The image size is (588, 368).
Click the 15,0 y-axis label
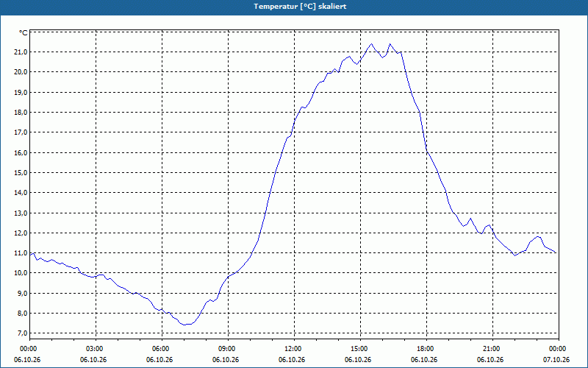click(21, 172)
